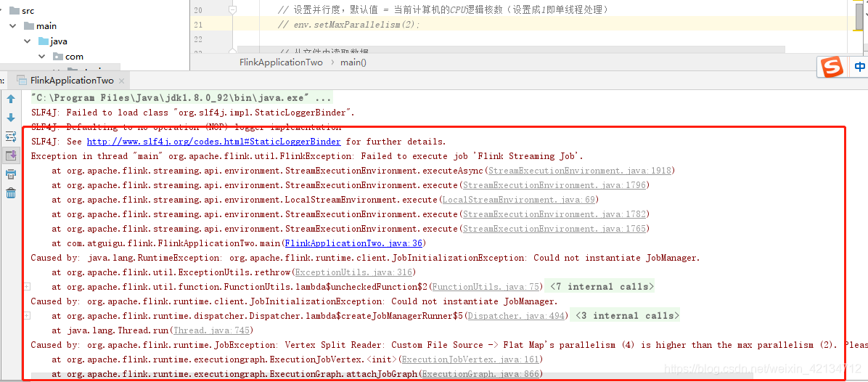The image size is (868, 382).
Task: Click the "Caused by: ...JobException: Vertex Split Reader" line
Action: point(449,345)
